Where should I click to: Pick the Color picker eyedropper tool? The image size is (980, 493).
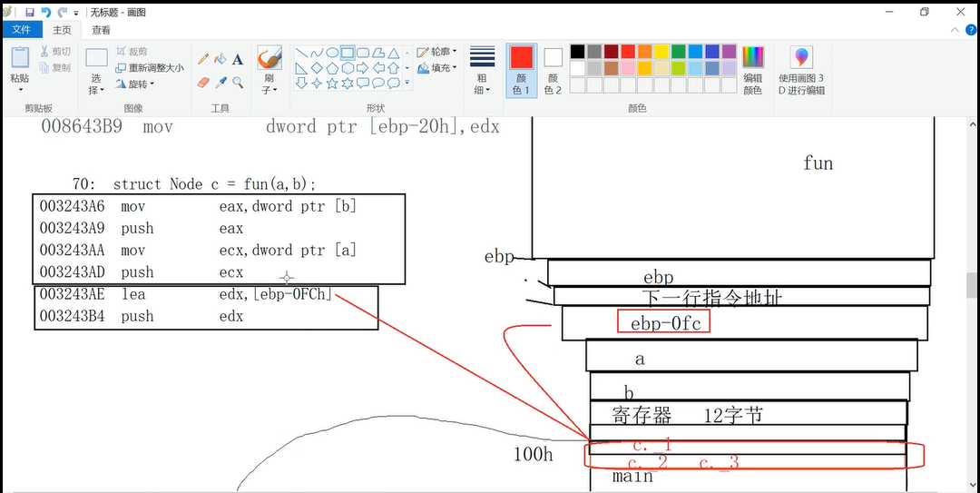[220, 83]
